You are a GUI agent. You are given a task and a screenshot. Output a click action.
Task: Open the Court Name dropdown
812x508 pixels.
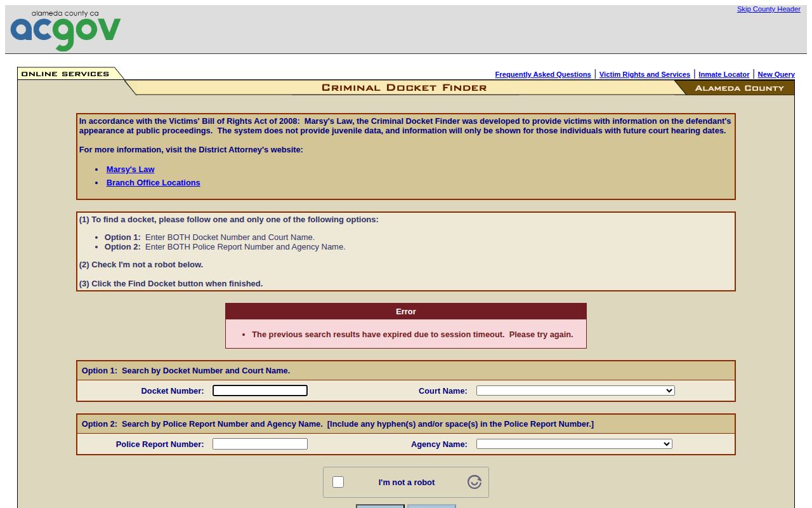tap(575, 391)
